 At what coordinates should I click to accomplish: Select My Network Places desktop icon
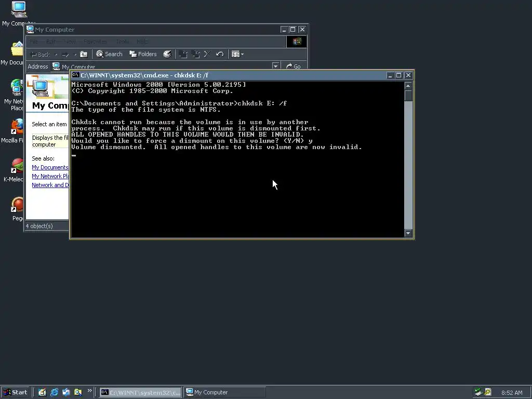[13, 95]
